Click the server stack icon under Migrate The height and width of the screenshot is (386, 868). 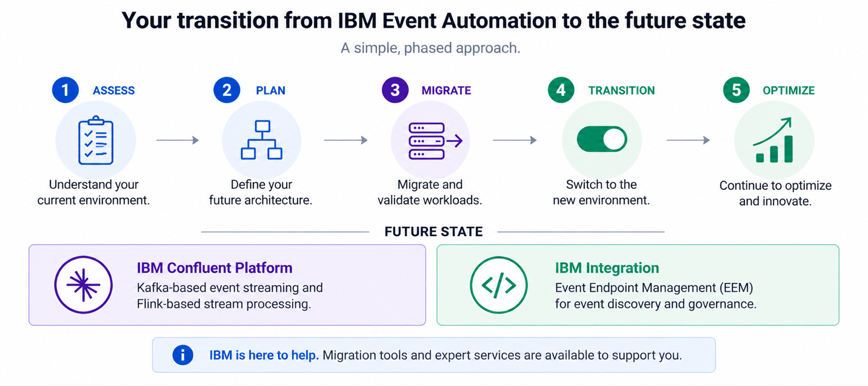point(435,141)
